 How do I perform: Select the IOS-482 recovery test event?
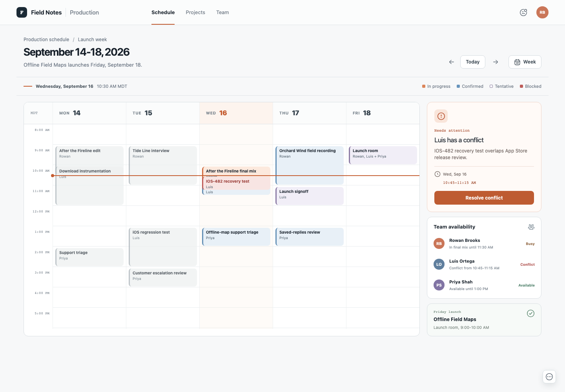236,183
